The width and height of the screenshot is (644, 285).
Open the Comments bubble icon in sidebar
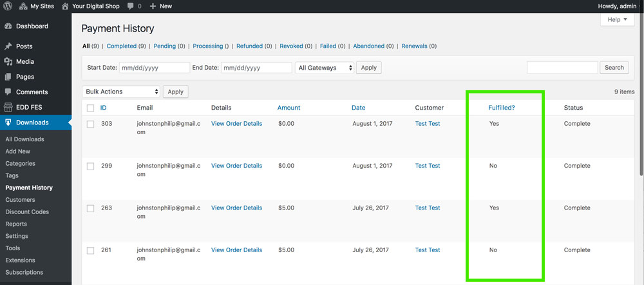tap(8, 92)
